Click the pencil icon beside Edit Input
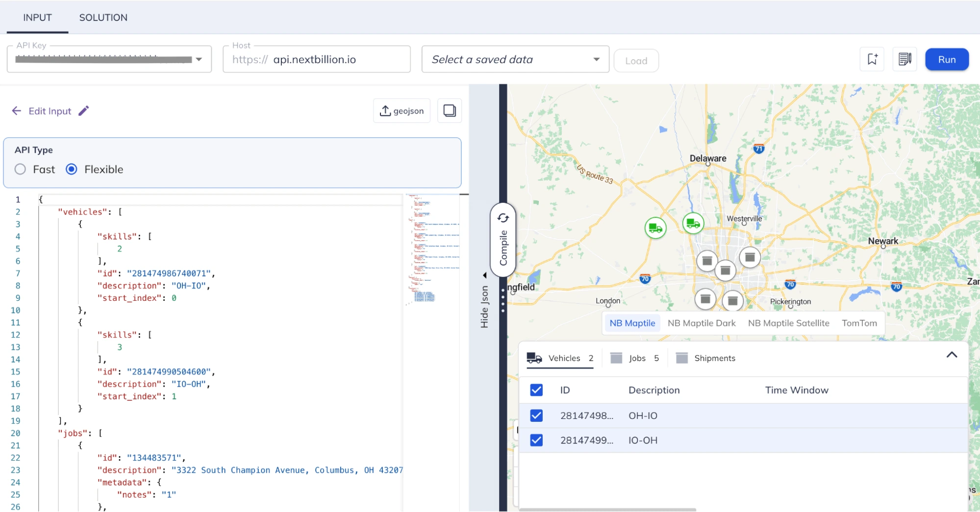The height and width of the screenshot is (512, 980). click(84, 111)
